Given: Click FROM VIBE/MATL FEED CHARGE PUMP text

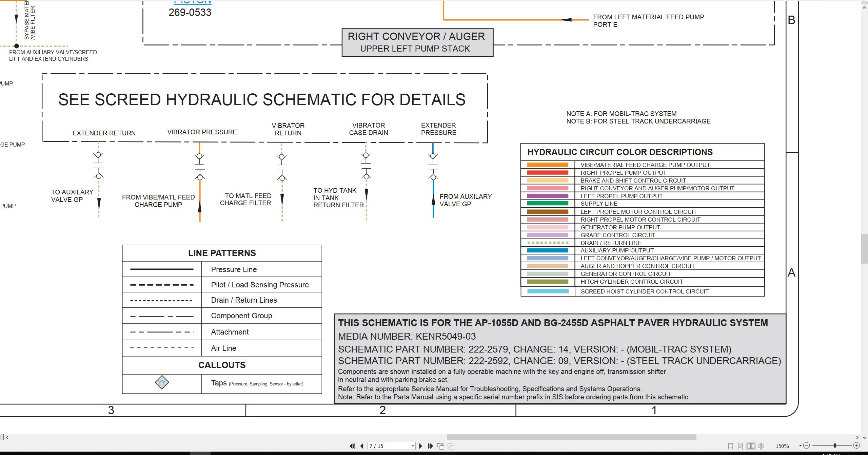Looking at the screenshot, I should click(158, 201).
